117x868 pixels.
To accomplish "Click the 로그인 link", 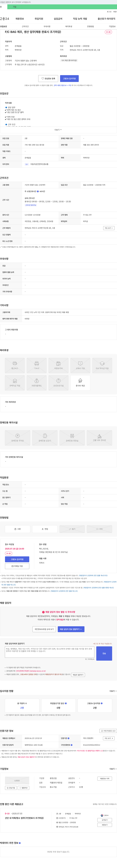I will (x=109, y=12).
